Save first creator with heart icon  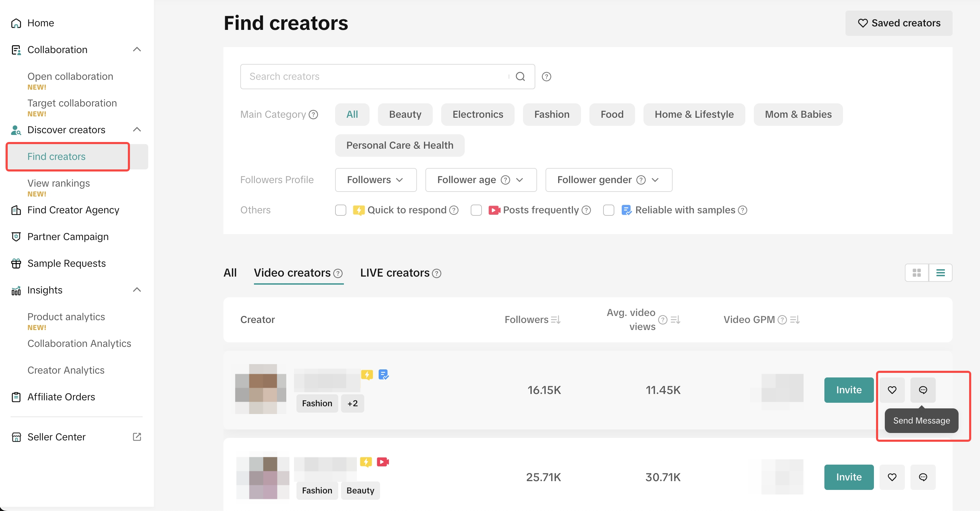(x=892, y=390)
